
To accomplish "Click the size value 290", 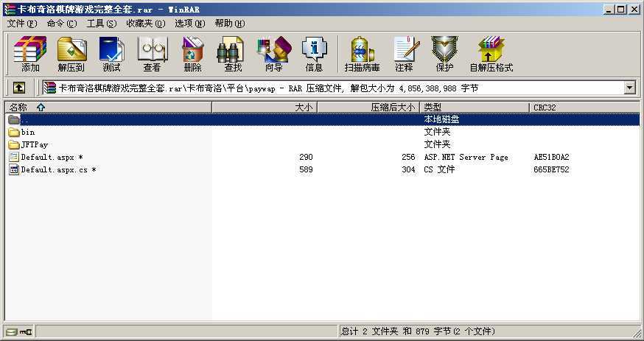I will [306, 157].
